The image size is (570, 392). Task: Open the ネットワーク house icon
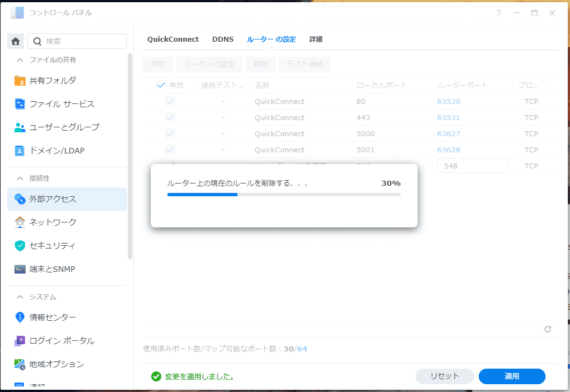click(x=19, y=222)
